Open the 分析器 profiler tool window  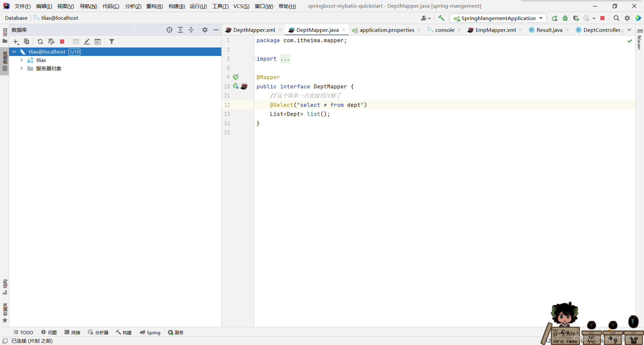[98, 332]
